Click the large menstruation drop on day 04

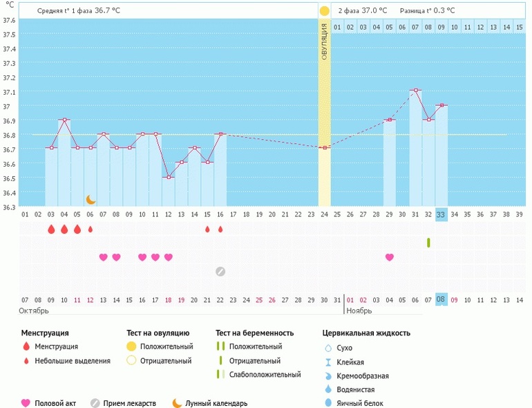[x=64, y=229]
